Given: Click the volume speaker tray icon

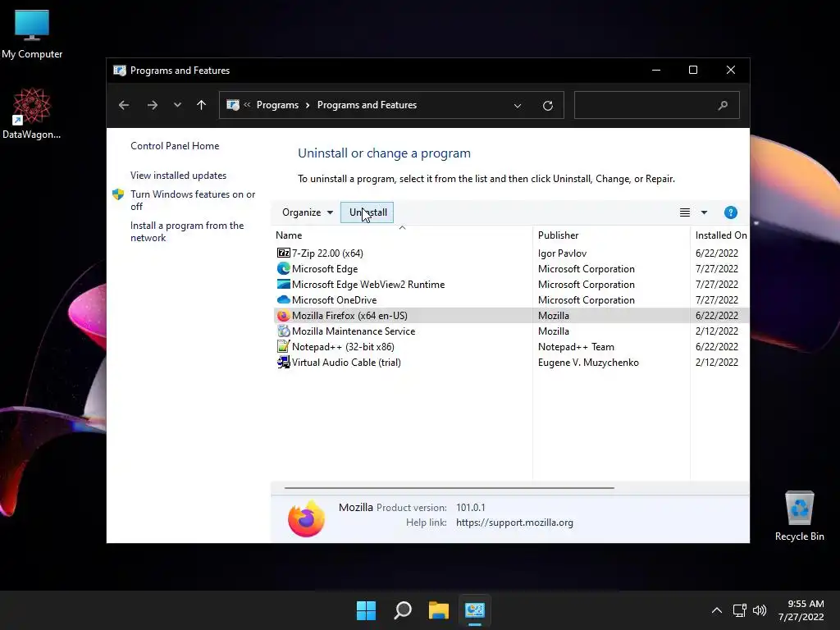Looking at the screenshot, I should pyautogui.click(x=760, y=610).
